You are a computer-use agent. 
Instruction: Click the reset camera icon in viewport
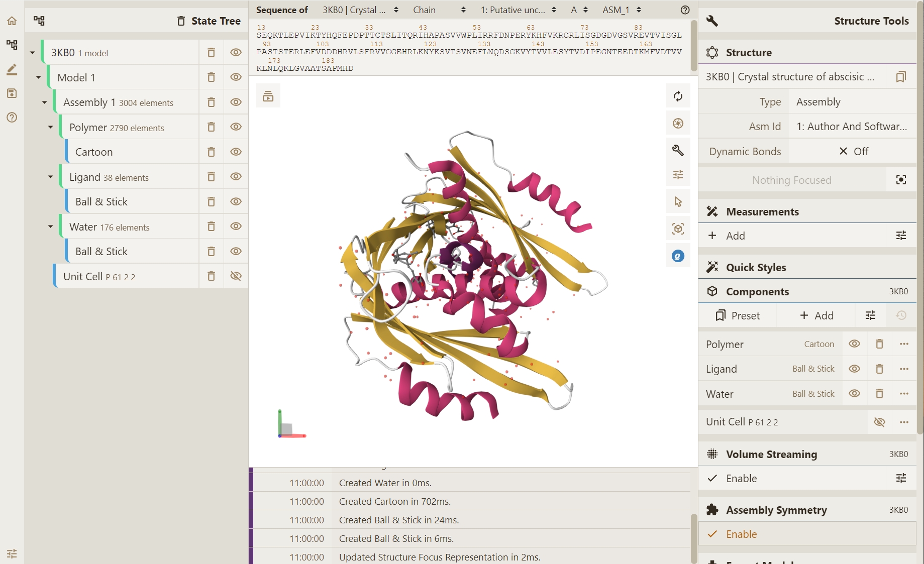[x=678, y=96]
